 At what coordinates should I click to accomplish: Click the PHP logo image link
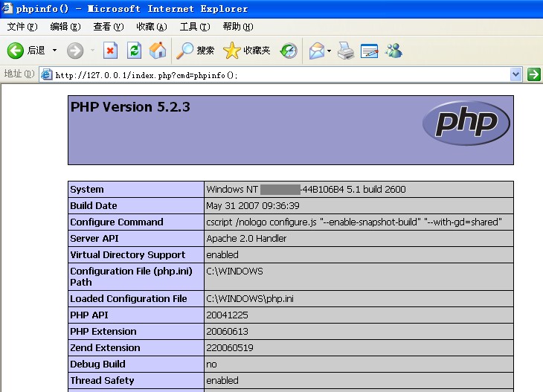click(466, 123)
